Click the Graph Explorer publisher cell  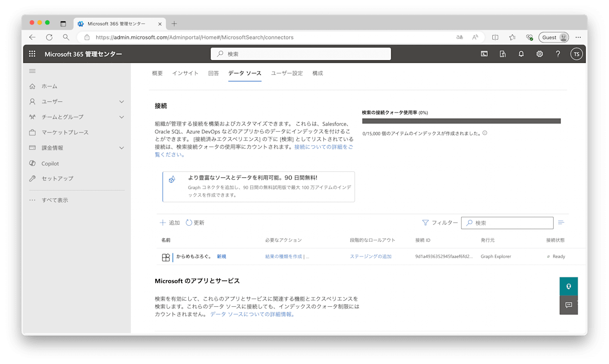point(496,257)
